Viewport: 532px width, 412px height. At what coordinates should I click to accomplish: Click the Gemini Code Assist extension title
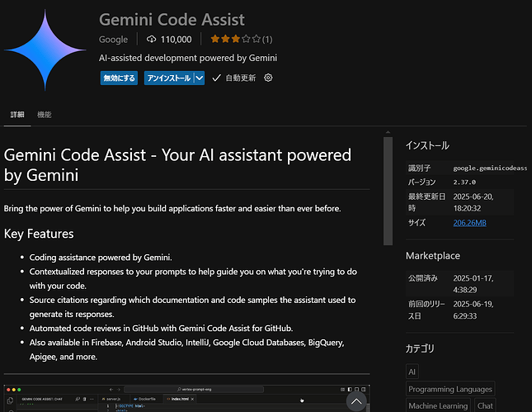click(172, 20)
